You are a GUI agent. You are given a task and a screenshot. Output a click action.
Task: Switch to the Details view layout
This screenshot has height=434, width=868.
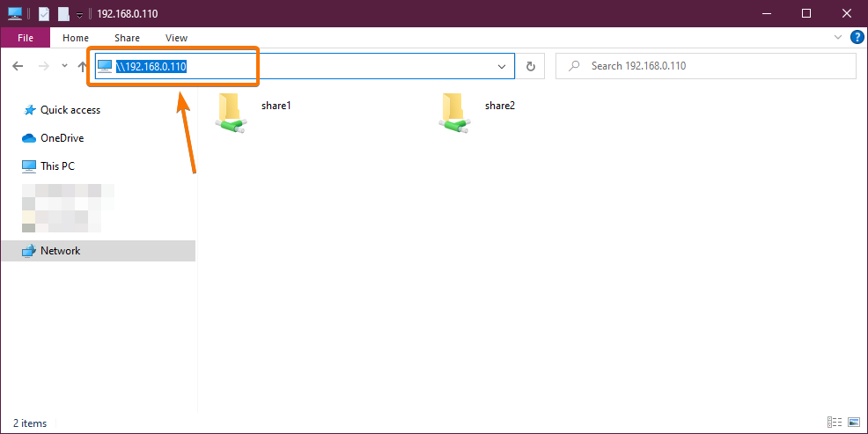(x=835, y=423)
